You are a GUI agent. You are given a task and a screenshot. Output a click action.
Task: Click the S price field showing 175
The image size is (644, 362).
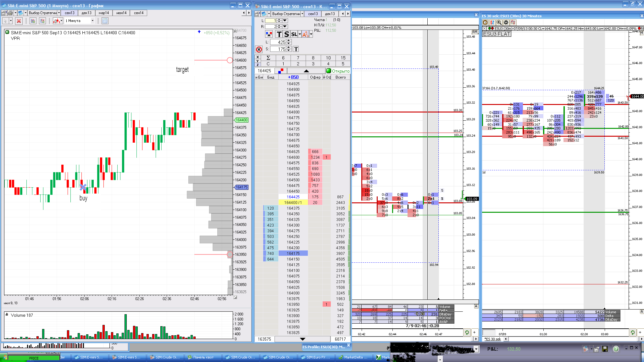(278, 49)
